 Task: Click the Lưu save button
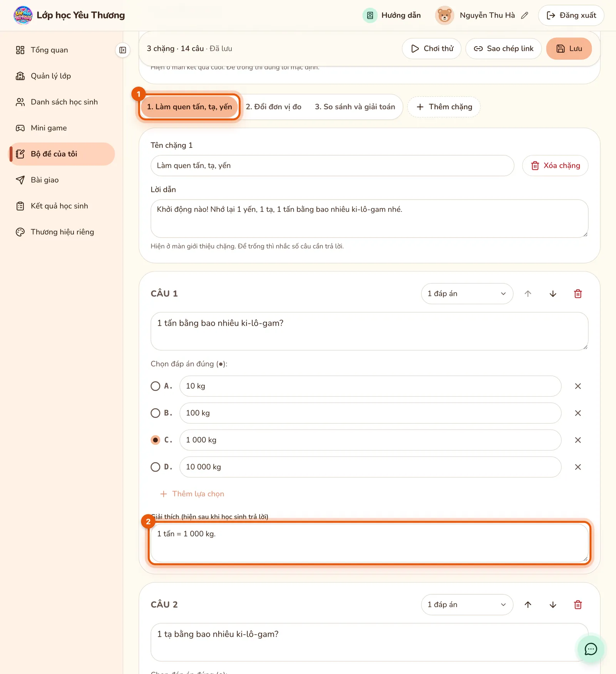click(x=569, y=49)
